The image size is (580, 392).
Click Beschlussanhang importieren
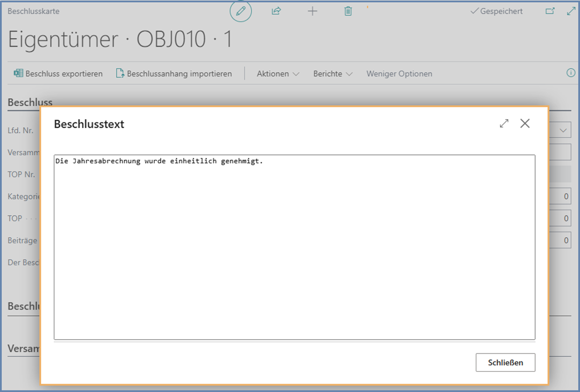click(x=174, y=74)
